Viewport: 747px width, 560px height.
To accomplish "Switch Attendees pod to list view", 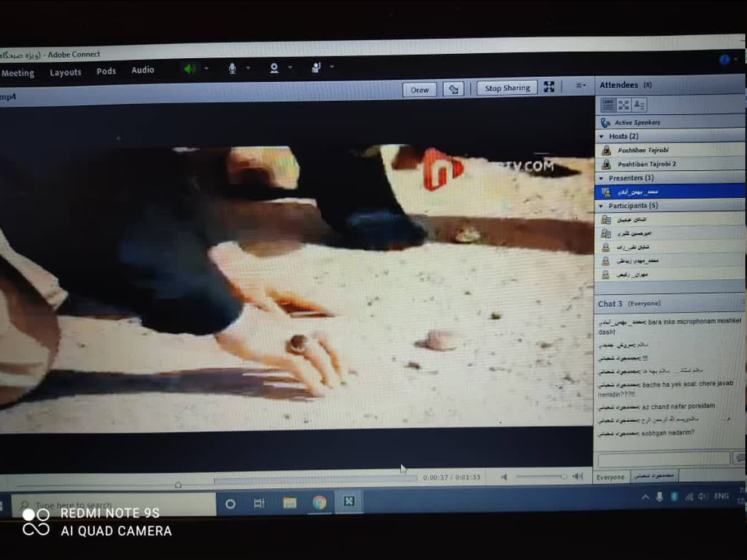I will tap(607, 105).
